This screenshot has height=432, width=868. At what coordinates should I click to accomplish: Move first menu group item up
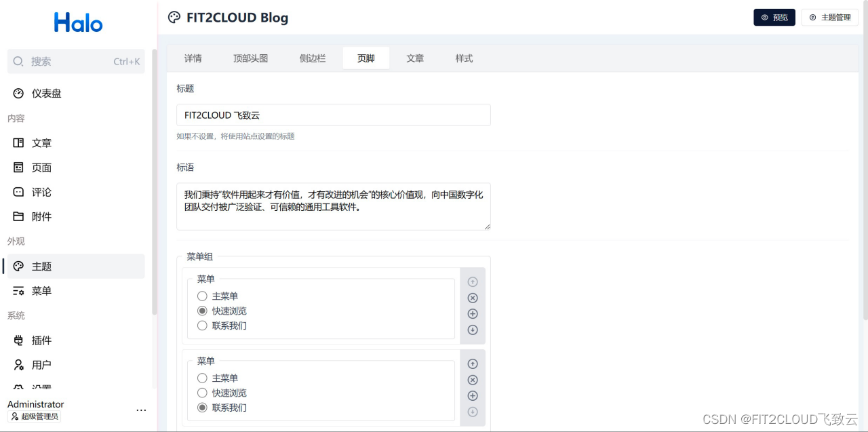click(473, 281)
